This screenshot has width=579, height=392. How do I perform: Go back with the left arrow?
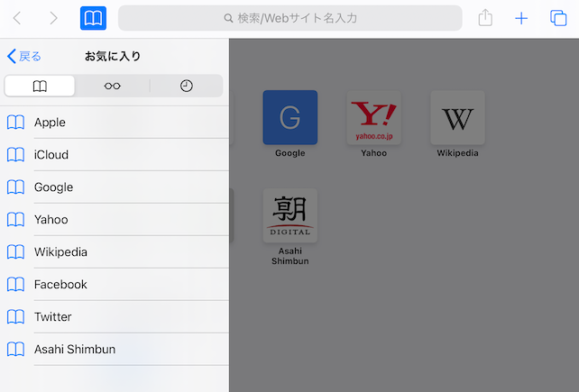[17, 18]
